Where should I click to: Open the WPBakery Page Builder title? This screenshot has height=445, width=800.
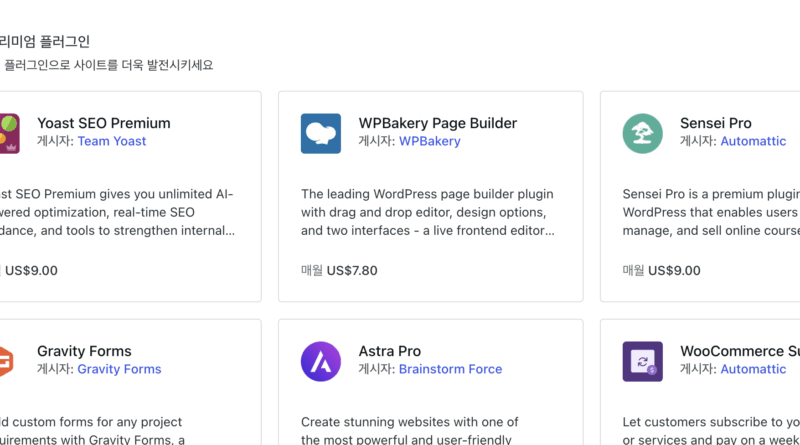pyautogui.click(x=438, y=123)
